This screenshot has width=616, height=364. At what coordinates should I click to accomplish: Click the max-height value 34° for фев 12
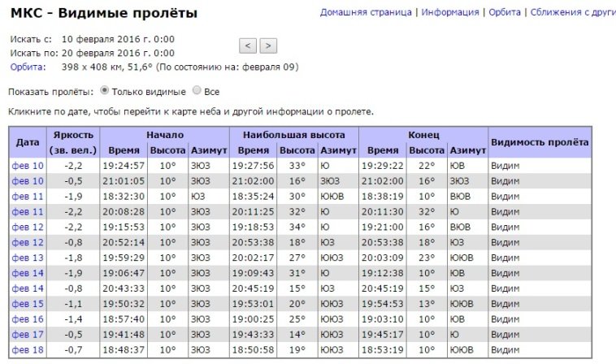coord(297,227)
